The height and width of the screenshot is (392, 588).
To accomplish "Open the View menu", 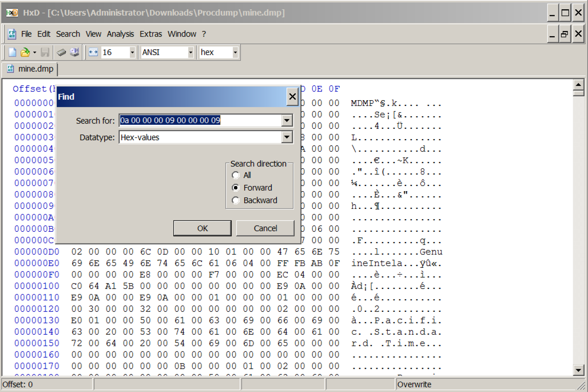I will (x=93, y=34).
